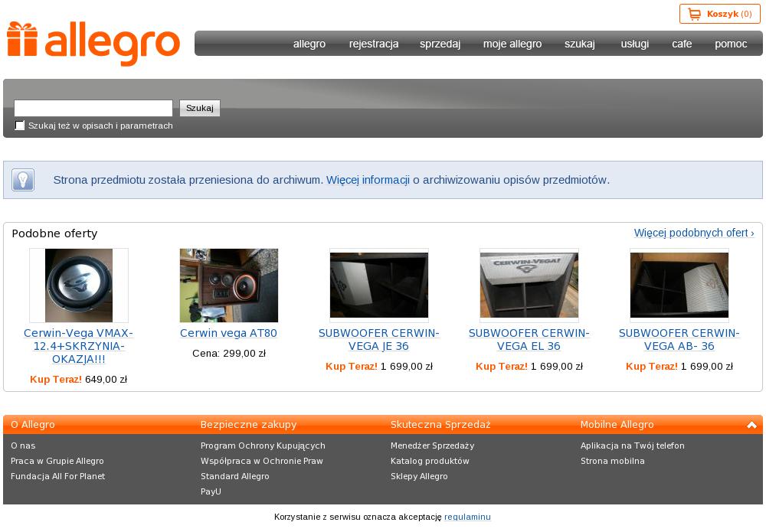The height and width of the screenshot is (532, 766).
Task: Open Program Ochrony Kupujących link
Action: pos(263,446)
